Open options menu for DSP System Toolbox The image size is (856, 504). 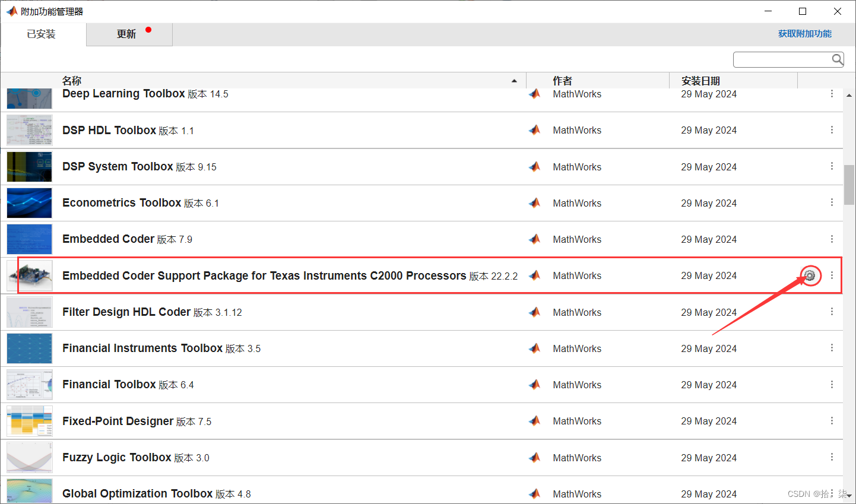point(832,166)
